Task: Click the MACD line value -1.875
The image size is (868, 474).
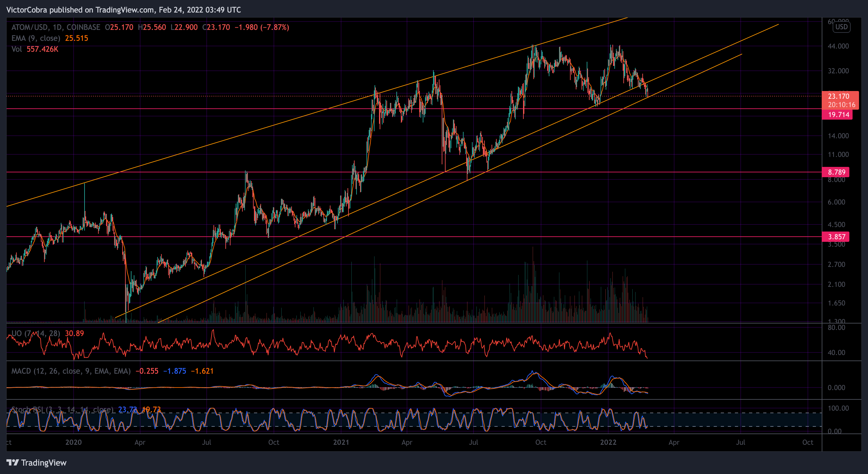Action: 175,371
